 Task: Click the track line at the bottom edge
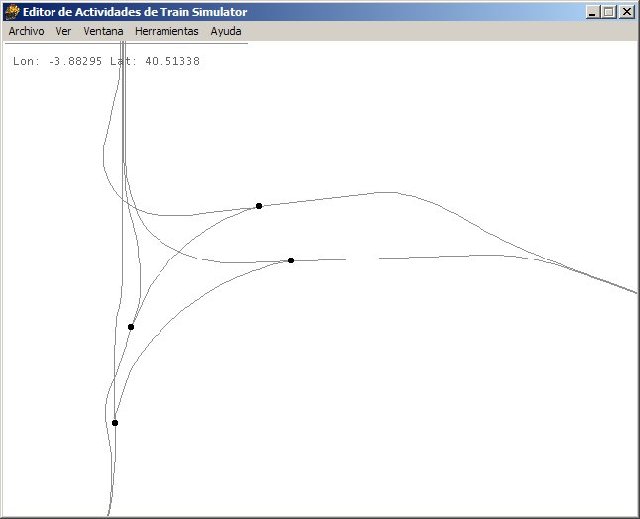point(109,508)
